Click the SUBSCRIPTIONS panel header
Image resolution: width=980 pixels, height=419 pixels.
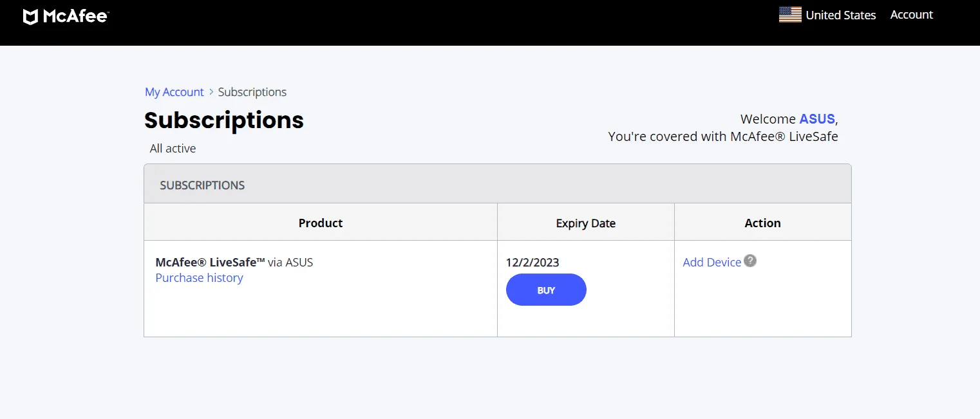point(498,184)
